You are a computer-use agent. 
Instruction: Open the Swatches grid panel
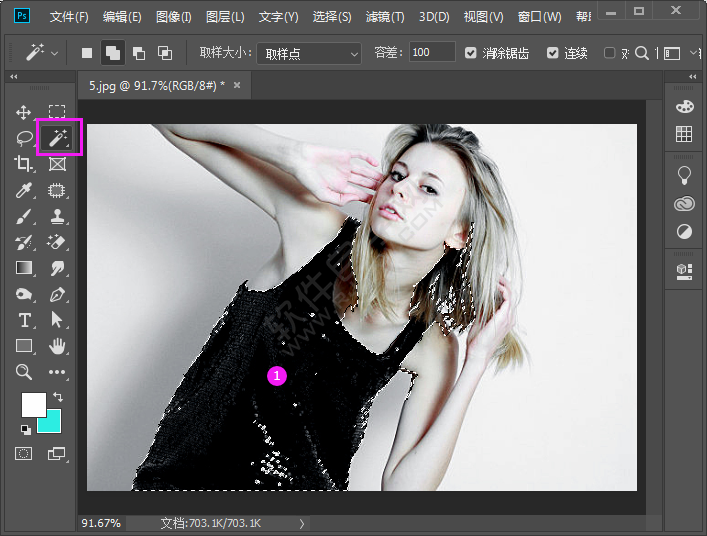click(684, 134)
